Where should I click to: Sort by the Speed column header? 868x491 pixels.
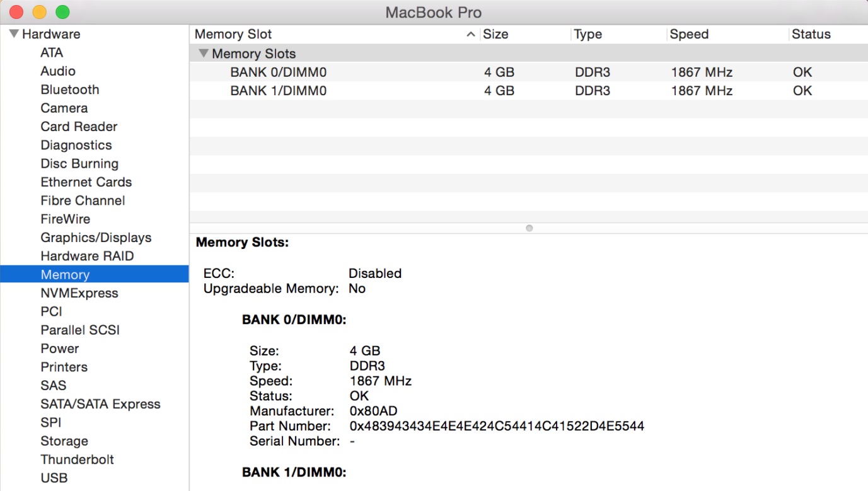pos(689,34)
